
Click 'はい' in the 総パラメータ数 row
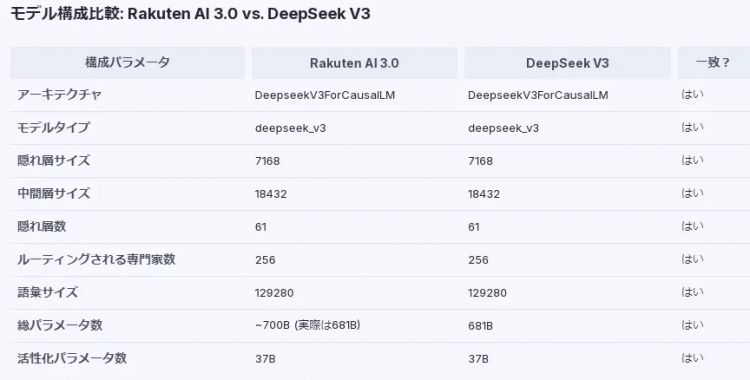(693, 325)
